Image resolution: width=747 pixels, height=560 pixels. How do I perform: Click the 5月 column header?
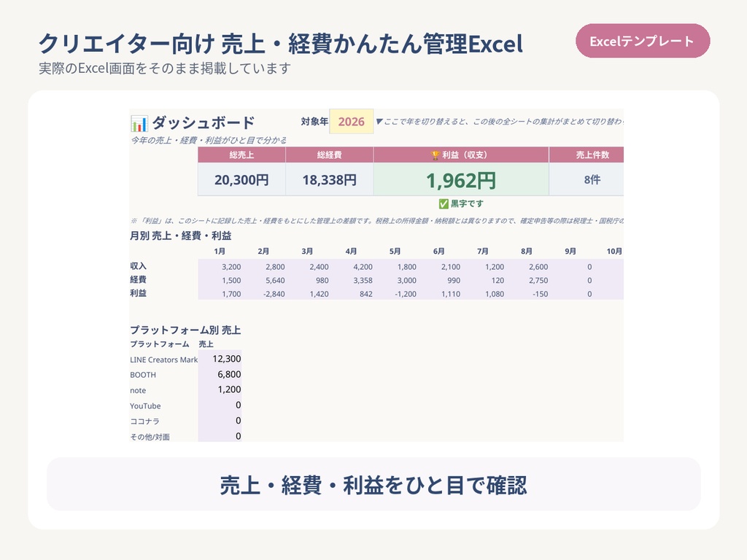[x=395, y=251]
